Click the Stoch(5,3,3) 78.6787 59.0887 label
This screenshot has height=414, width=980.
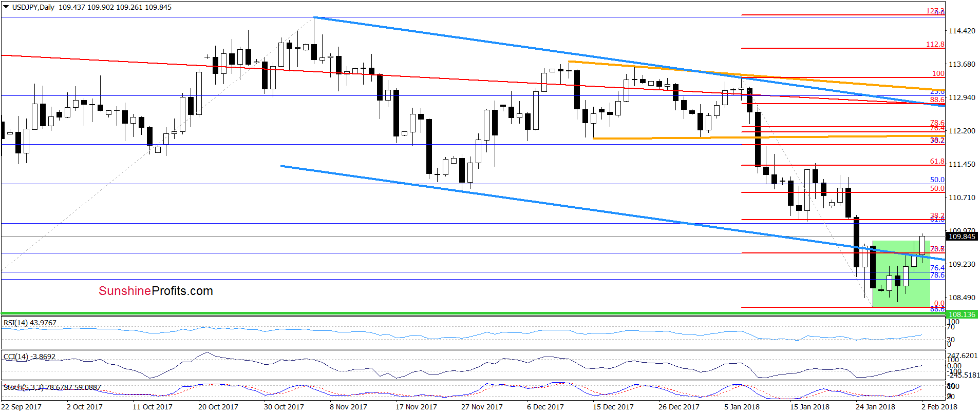52,387
